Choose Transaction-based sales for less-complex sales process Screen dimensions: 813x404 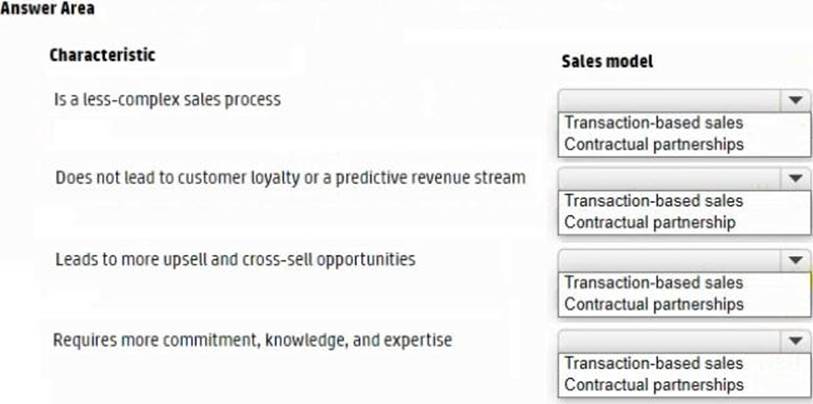click(x=653, y=124)
